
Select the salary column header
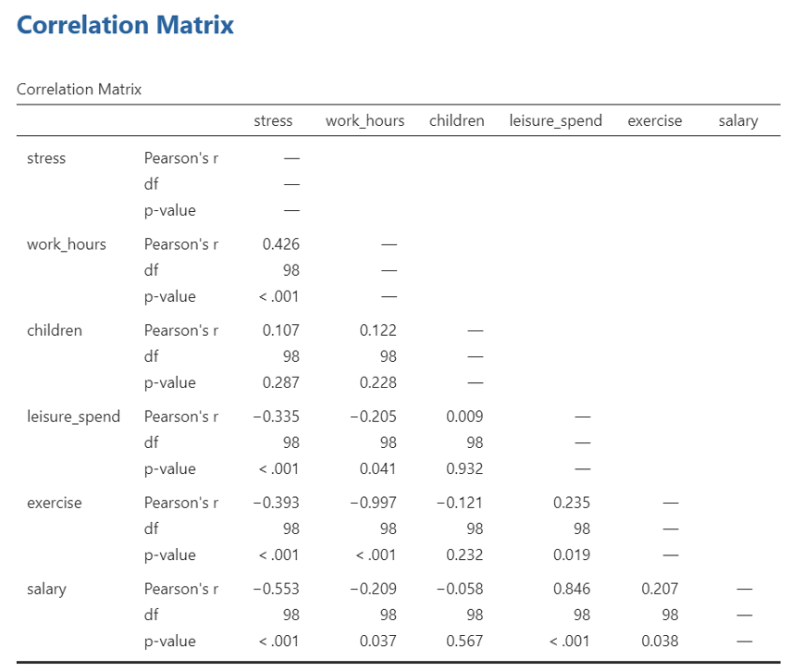[x=737, y=120]
